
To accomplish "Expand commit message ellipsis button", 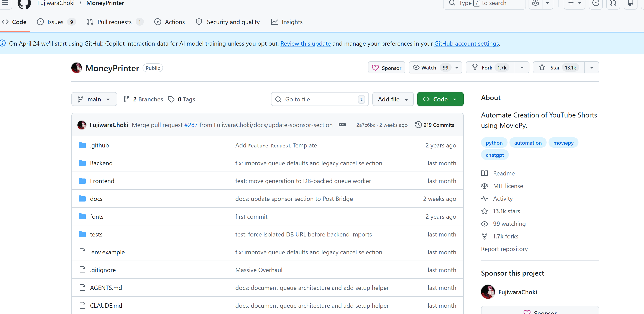I will 342,125.
